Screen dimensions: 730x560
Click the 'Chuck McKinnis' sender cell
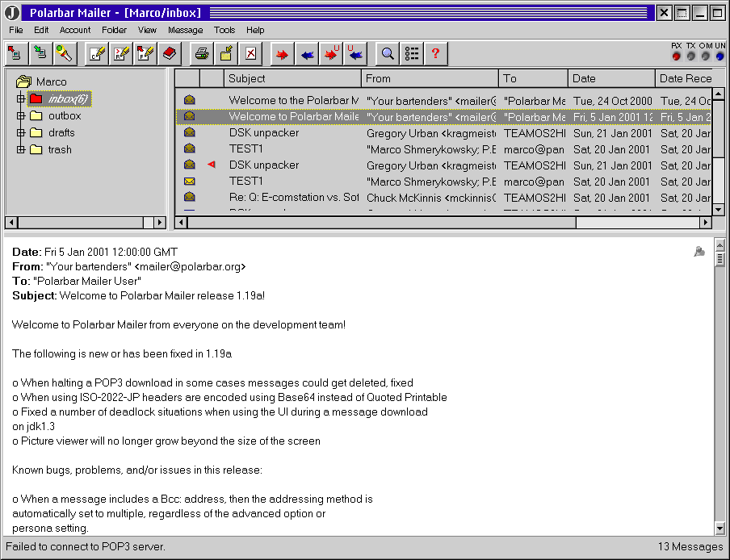point(431,198)
